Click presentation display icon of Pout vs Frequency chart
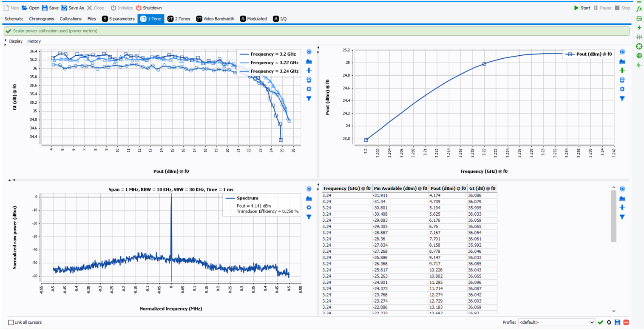Image resolution: width=644 pixels, height=331 pixels. click(622, 52)
